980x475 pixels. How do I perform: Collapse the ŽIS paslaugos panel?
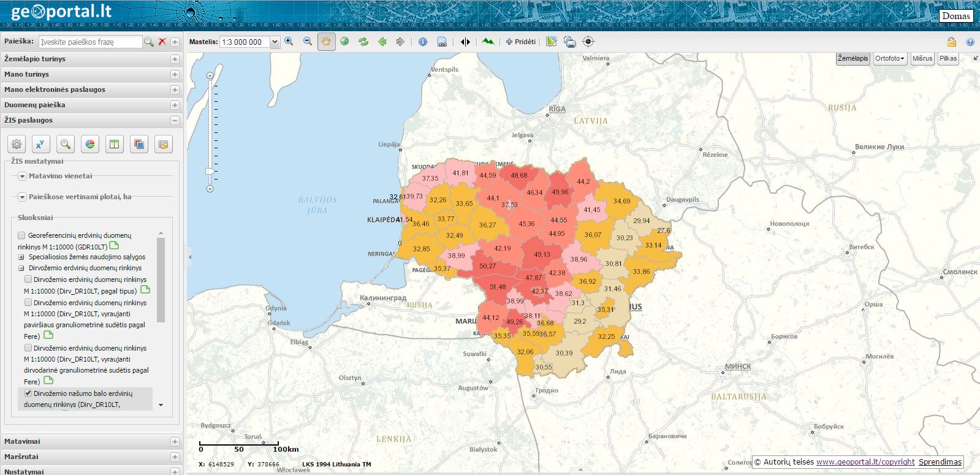coord(175,121)
